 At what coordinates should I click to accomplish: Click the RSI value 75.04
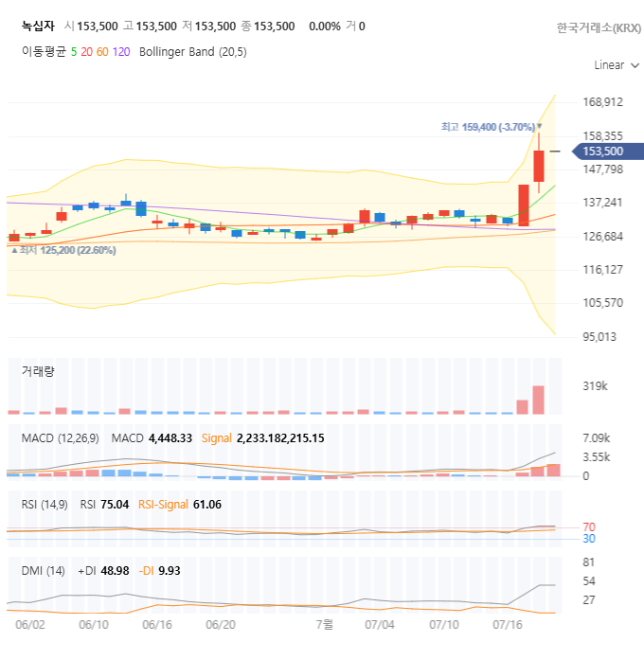click(x=115, y=505)
